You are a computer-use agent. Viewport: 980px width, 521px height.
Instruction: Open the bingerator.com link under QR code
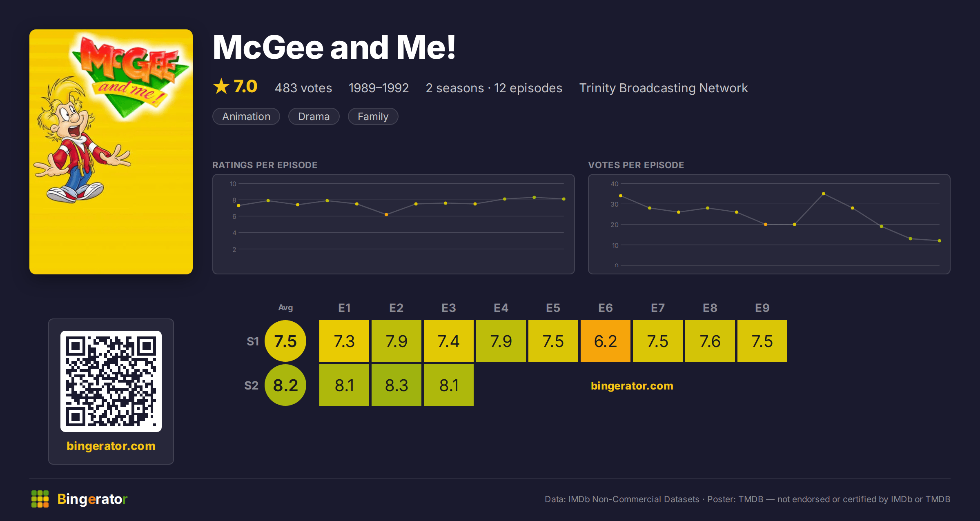point(111,446)
